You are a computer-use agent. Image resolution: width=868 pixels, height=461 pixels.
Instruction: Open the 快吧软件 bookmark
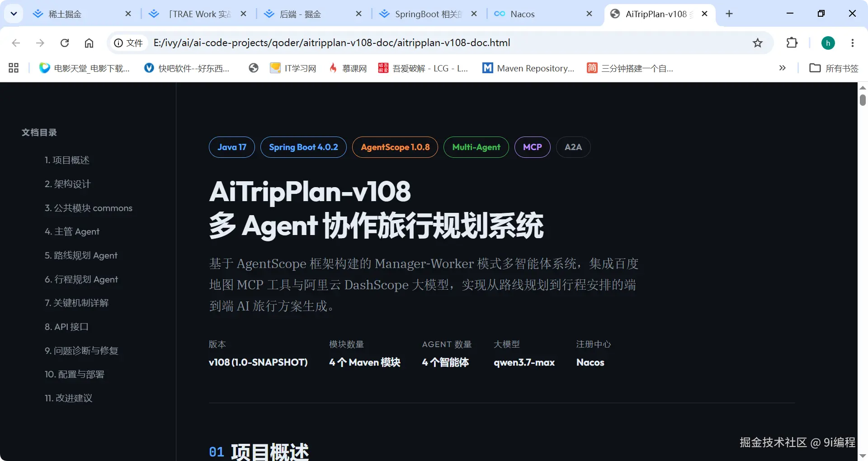(x=187, y=68)
